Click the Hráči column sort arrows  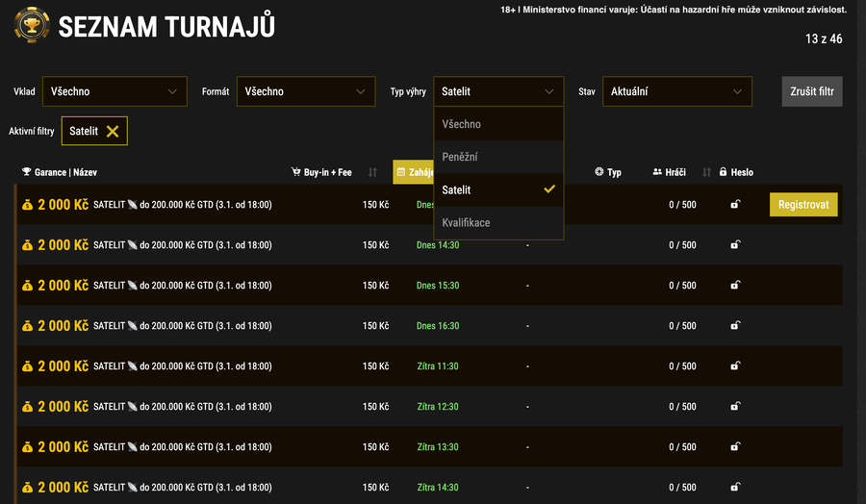[706, 173]
